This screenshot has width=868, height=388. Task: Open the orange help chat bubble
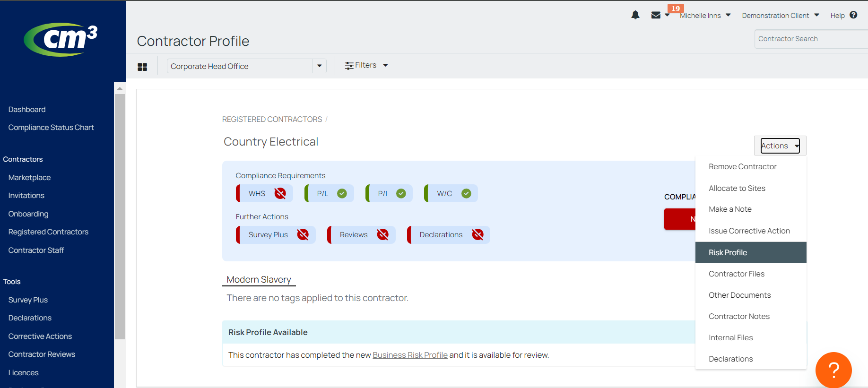pos(833,370)
